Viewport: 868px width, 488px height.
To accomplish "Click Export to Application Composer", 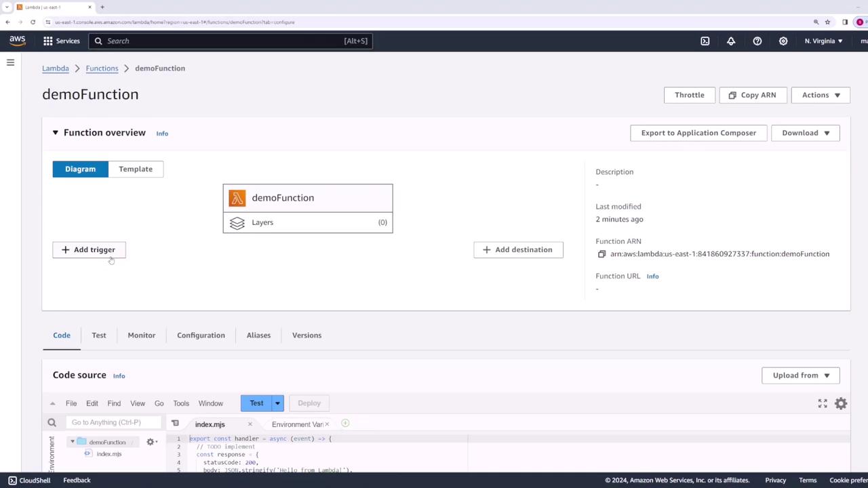I will click(698, 133).
